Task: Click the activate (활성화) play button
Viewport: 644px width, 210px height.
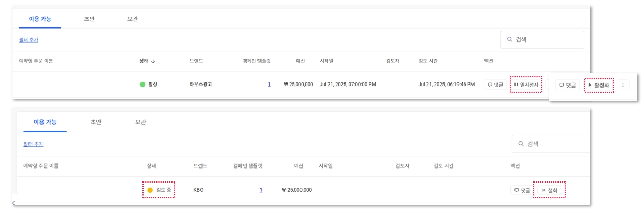Action: click(x=599, y=85)
